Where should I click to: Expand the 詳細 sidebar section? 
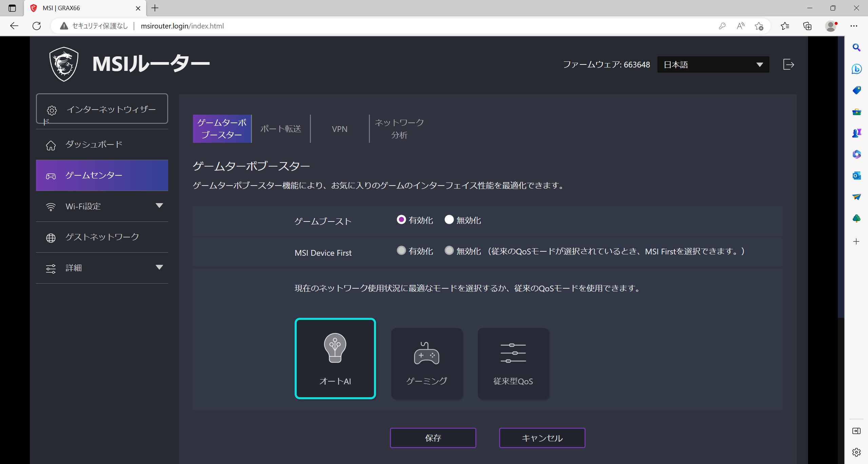[102, 268]
